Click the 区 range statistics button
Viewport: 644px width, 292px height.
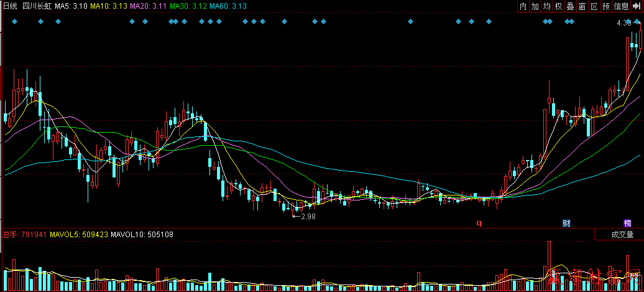point(594,6)
